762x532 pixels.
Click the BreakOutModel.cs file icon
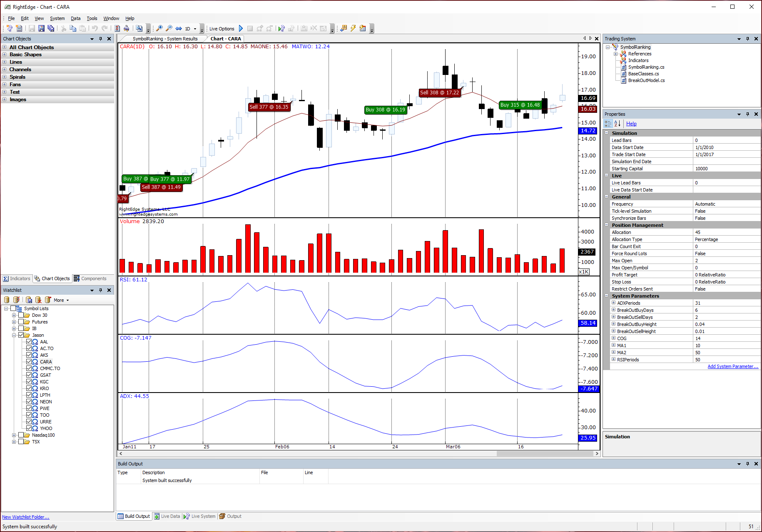624,80
